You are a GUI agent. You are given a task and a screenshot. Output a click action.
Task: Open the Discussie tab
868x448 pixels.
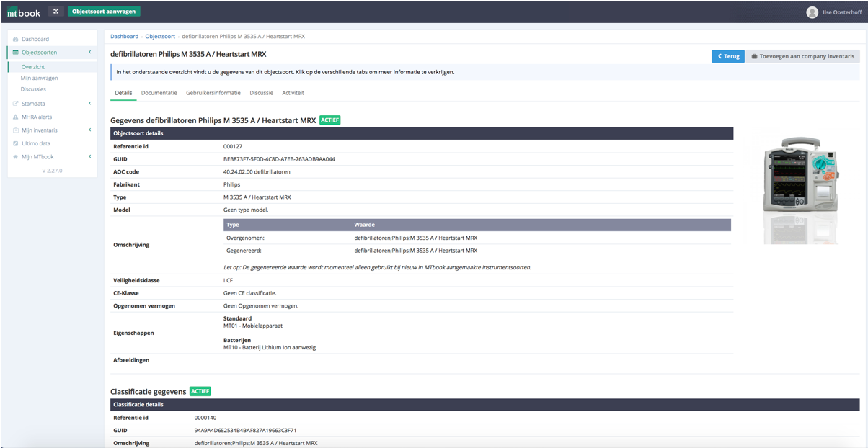[262, 93]
